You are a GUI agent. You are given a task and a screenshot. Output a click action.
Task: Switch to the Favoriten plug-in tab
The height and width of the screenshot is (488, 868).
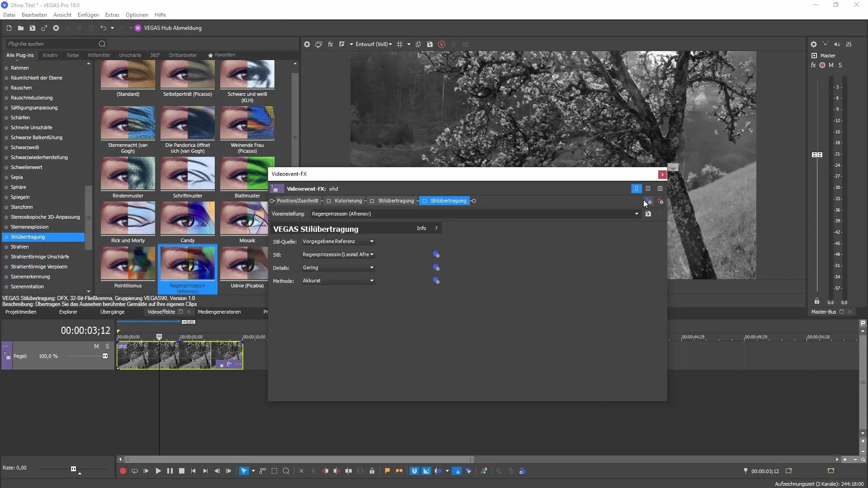pyautogui.click(x=222, y=55)
